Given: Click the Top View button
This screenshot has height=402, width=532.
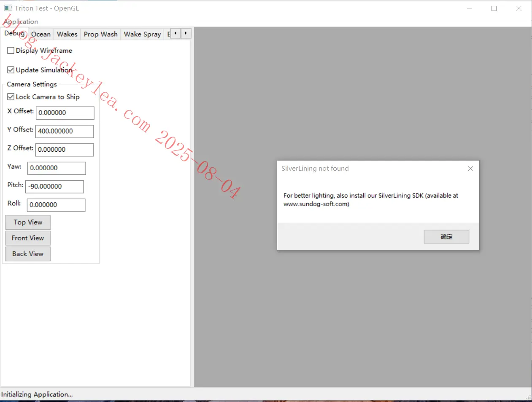Looking at the screenshot, I should [x=28, y=222].
